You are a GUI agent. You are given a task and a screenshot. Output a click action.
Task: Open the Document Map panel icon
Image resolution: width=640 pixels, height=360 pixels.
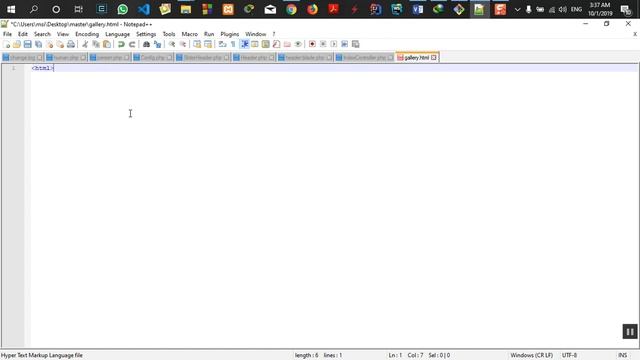266,44
